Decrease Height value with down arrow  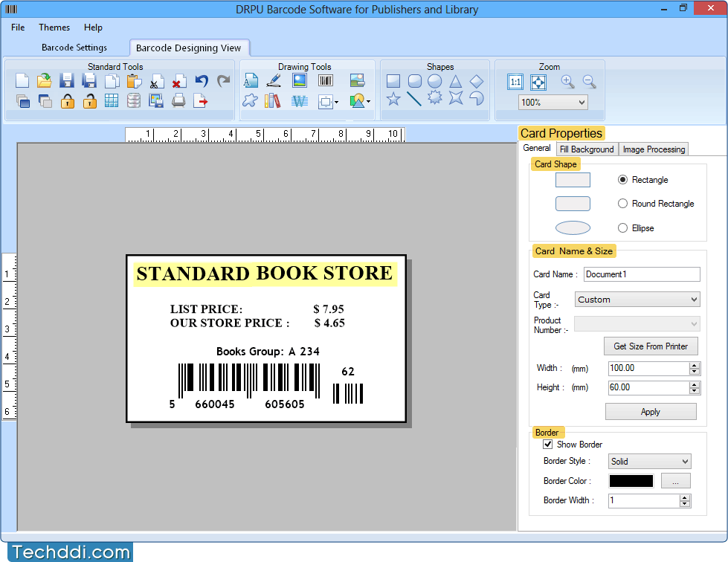tap(694, 391)
